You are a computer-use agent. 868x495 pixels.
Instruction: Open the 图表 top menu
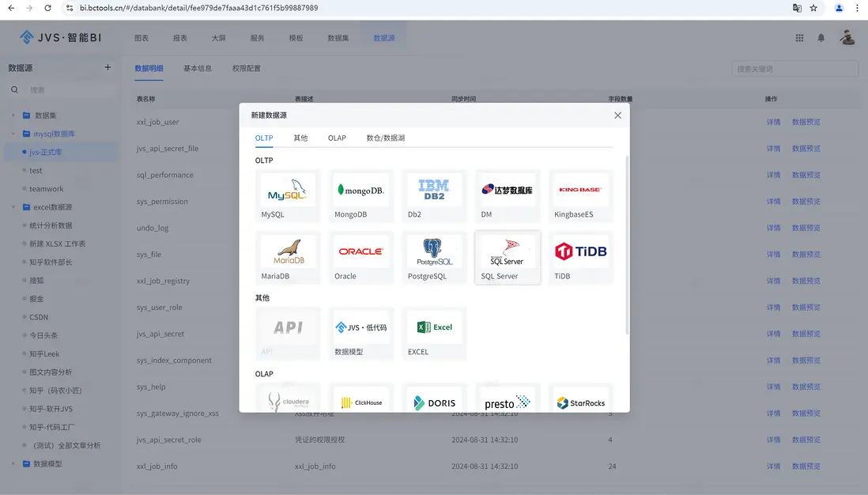pos(142,38)
